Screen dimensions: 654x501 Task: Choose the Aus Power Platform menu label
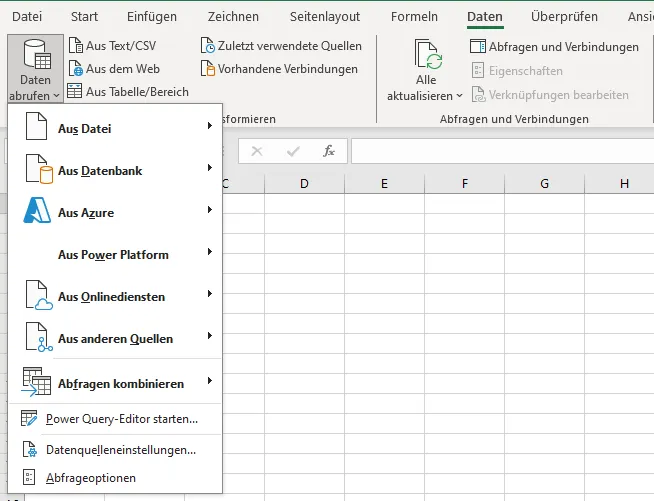113,254
